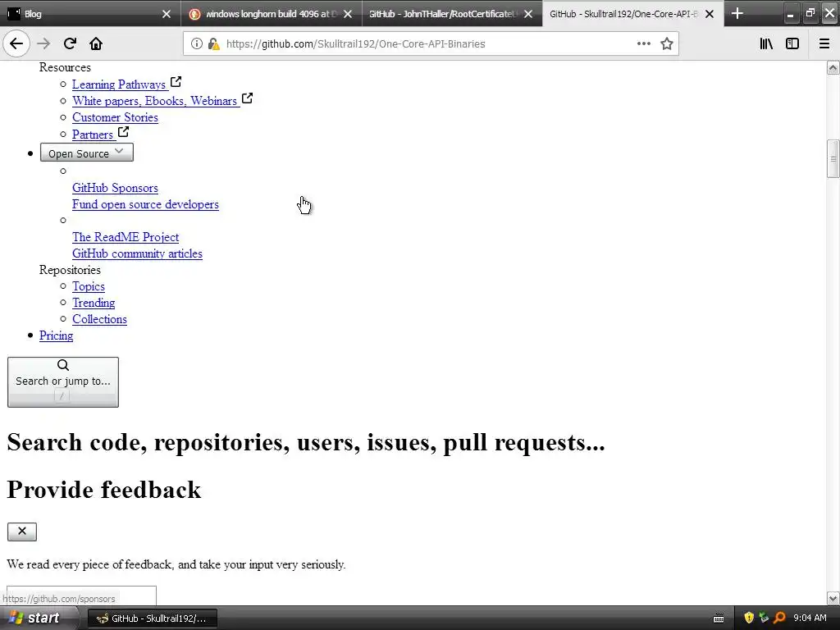Screen dimensions: 840x630
Task: Click the Repositories heading text
Action: pyautogui.click(x=70, y=269)
